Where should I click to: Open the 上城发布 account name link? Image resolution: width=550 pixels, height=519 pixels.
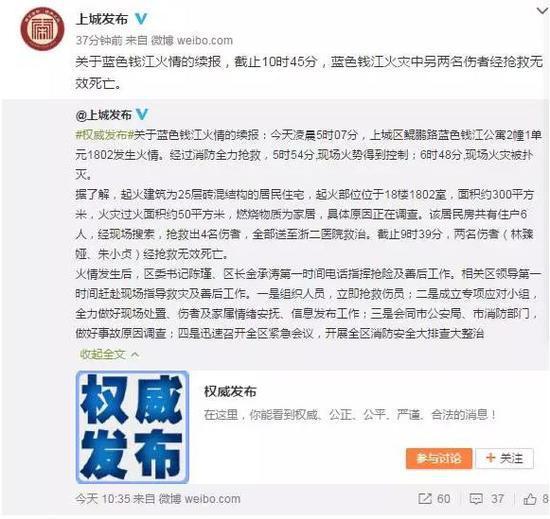click(102, 19)
